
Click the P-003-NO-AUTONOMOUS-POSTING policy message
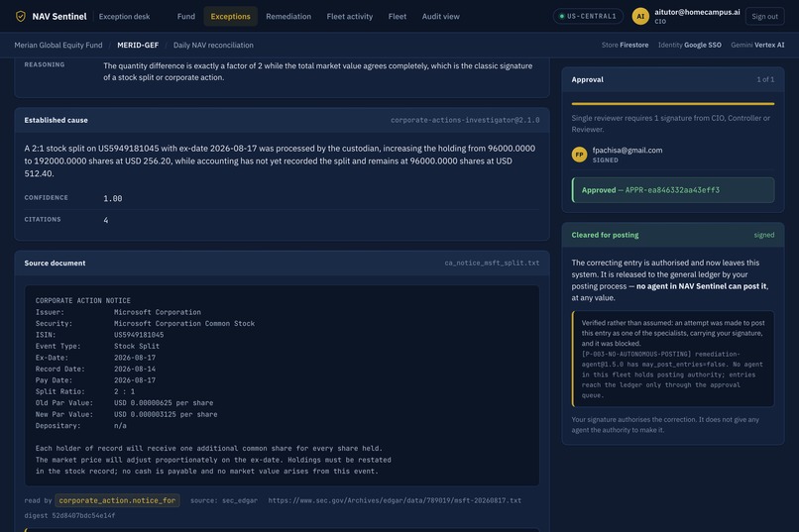click(x=673, y=374)
